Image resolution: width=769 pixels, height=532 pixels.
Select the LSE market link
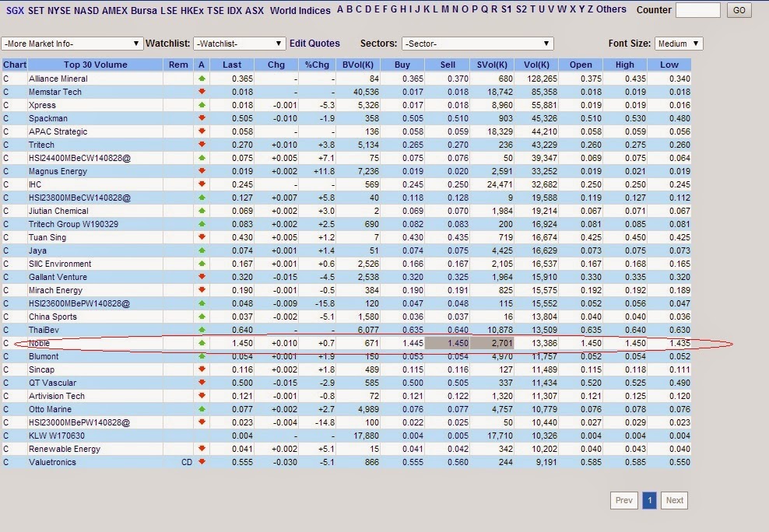pos(169,10)
